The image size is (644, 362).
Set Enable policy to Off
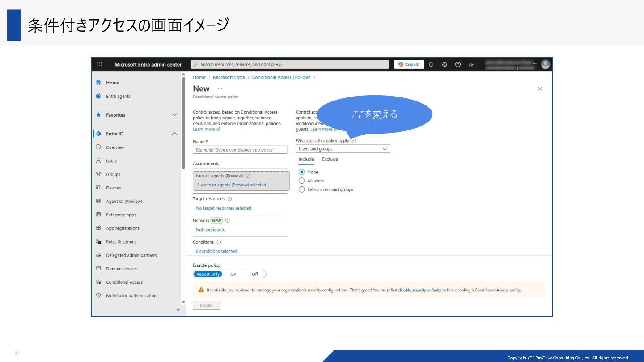click(255, 274)
